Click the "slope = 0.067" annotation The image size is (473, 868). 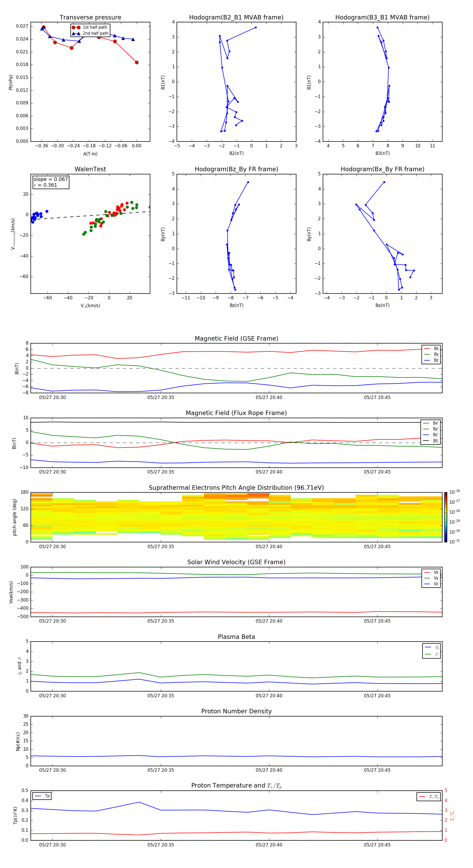[x=50, y=179]
